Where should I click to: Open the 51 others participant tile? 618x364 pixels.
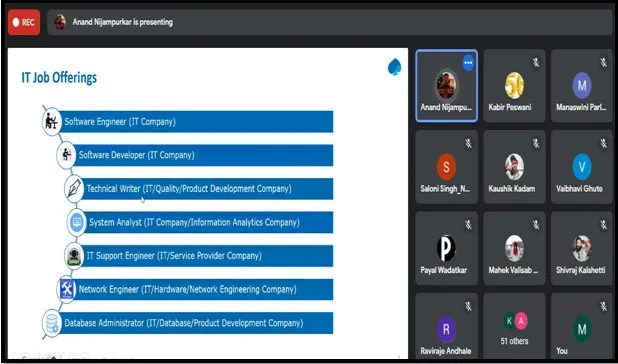pyautogui.click(x=514, y=326)
